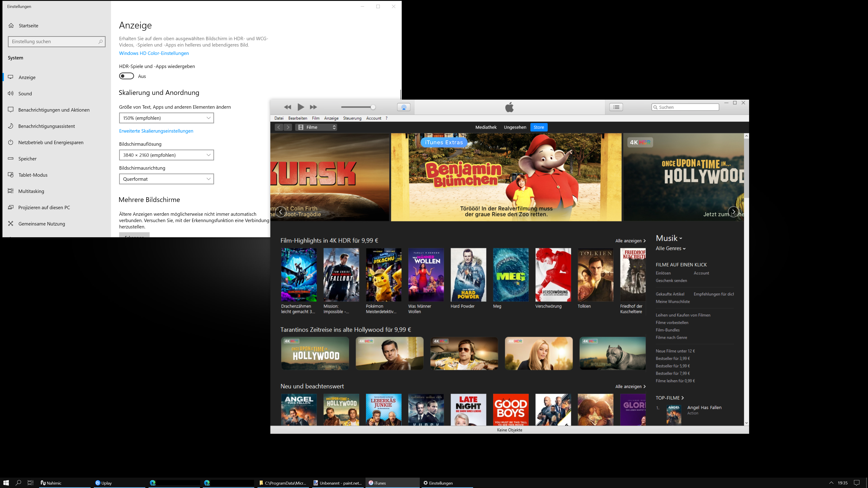The image size is (868, 488).
Task: Show next banner with right carousel arrow
Action: [x=733, y=212]
